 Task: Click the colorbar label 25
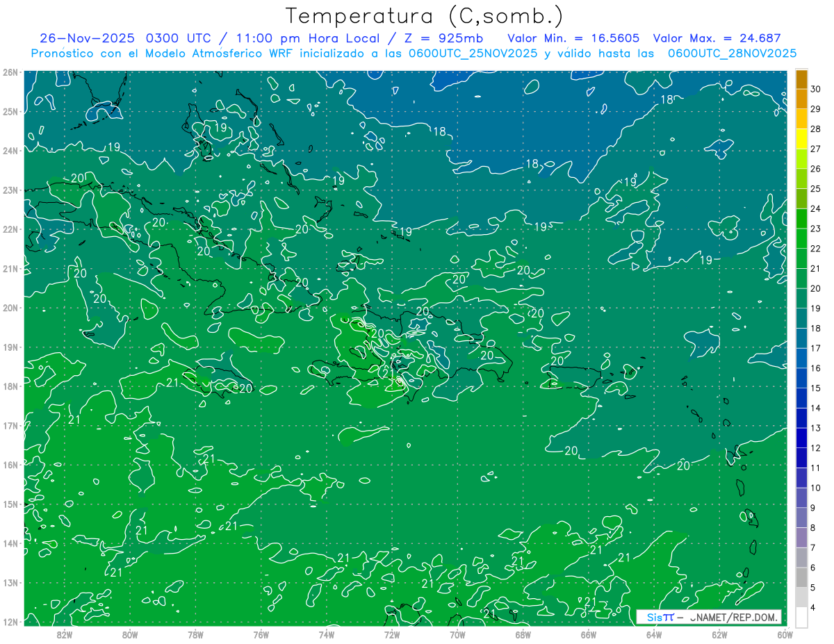pyautogui.click(x=816, y=189)
